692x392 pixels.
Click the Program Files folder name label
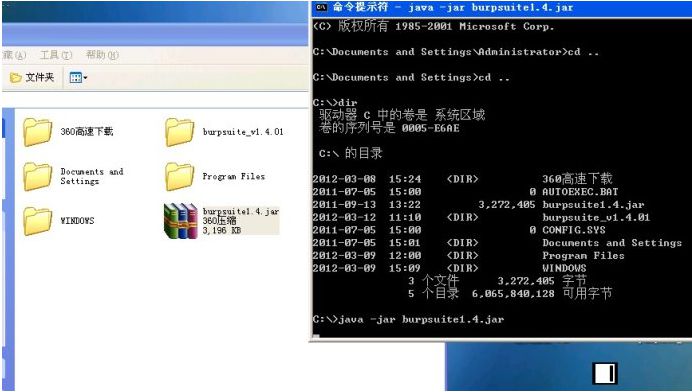tap(233, 176)
